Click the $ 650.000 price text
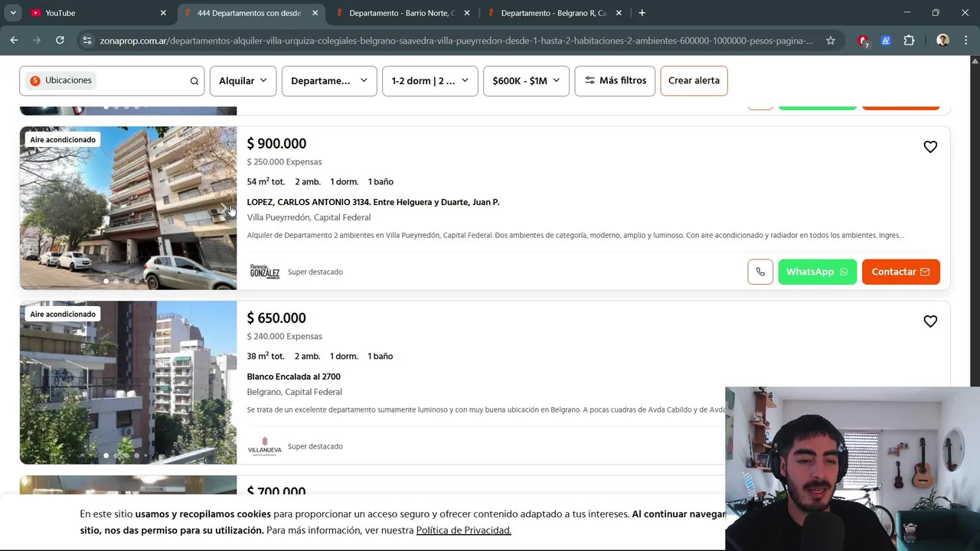Screen dimensions: 980x551 coord(276,318)
